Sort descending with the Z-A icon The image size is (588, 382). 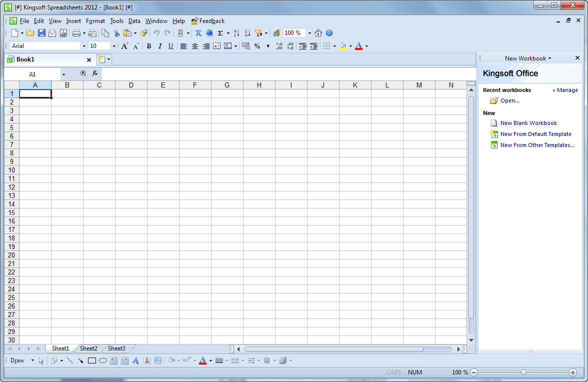[x=247, y=33]
